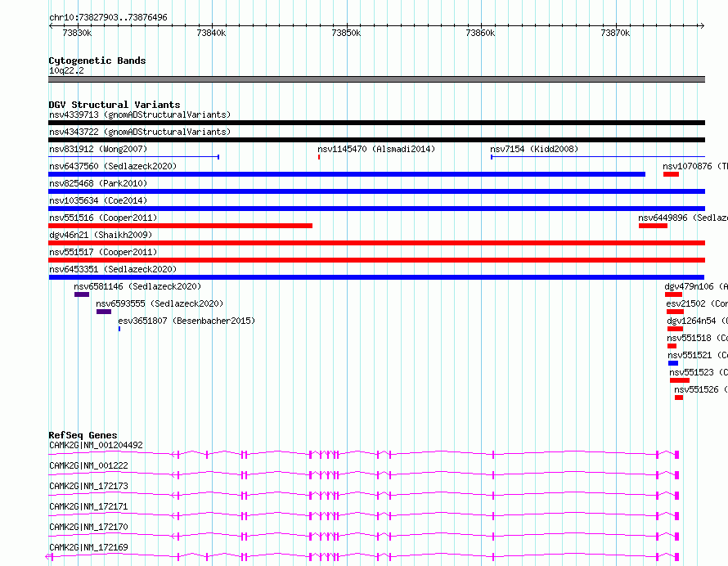Select the nsv551516 (Cooper2011) red bar
Screen dimensions: 728x566
(x=180, y=226)
